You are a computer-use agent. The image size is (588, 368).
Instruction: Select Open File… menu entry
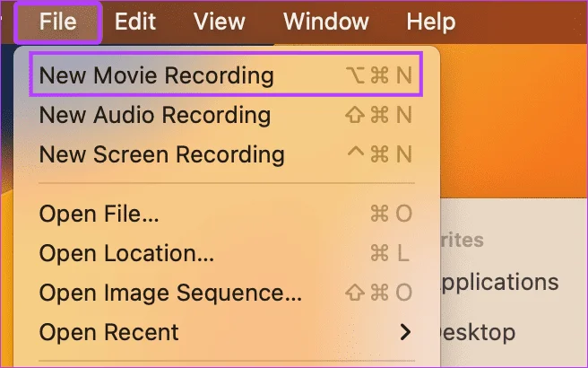tap(226, 214)
